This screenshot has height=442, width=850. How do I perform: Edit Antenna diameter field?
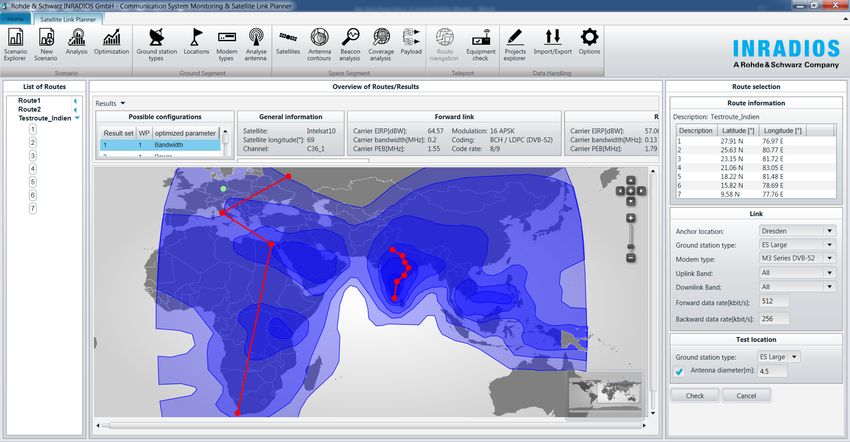pyautogui.click(x=772, y=371)
